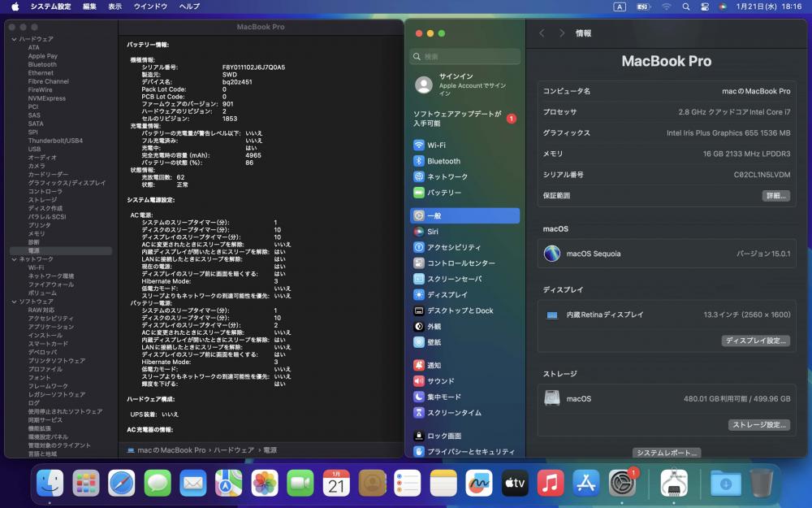Viewport: 812px width, 508px height.
Task: Click battery status icon in the menu bar
Action: pos(643,7)
